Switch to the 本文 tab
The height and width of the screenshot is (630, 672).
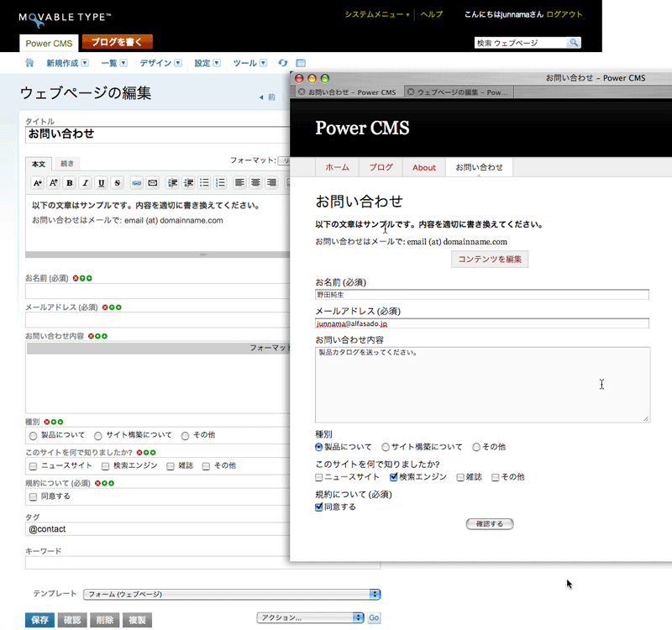(x=39, y=164)
